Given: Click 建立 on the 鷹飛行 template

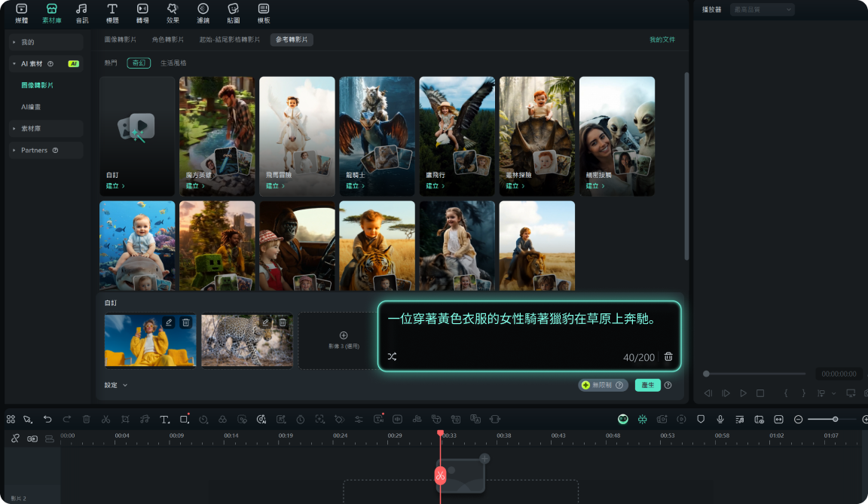Looking at the screenshot, I should [x=435, y=186].
